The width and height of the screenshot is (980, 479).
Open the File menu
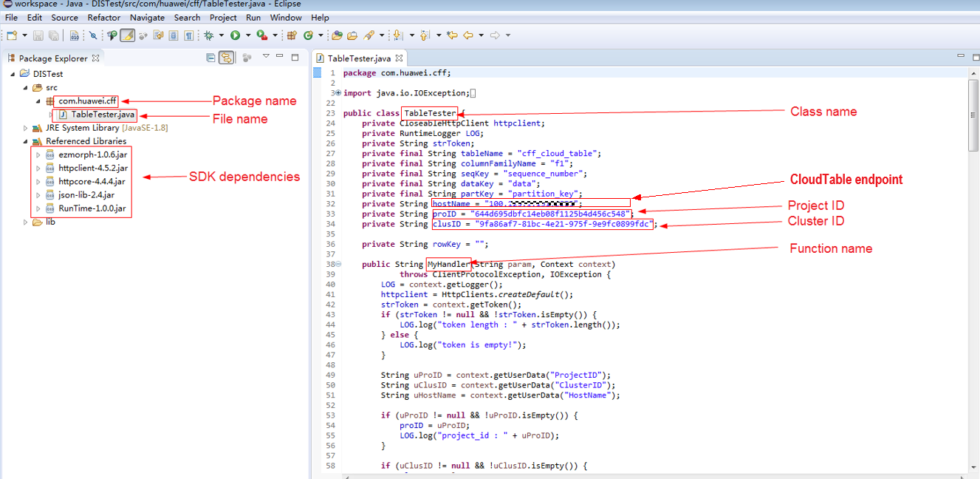pos(11,17)
